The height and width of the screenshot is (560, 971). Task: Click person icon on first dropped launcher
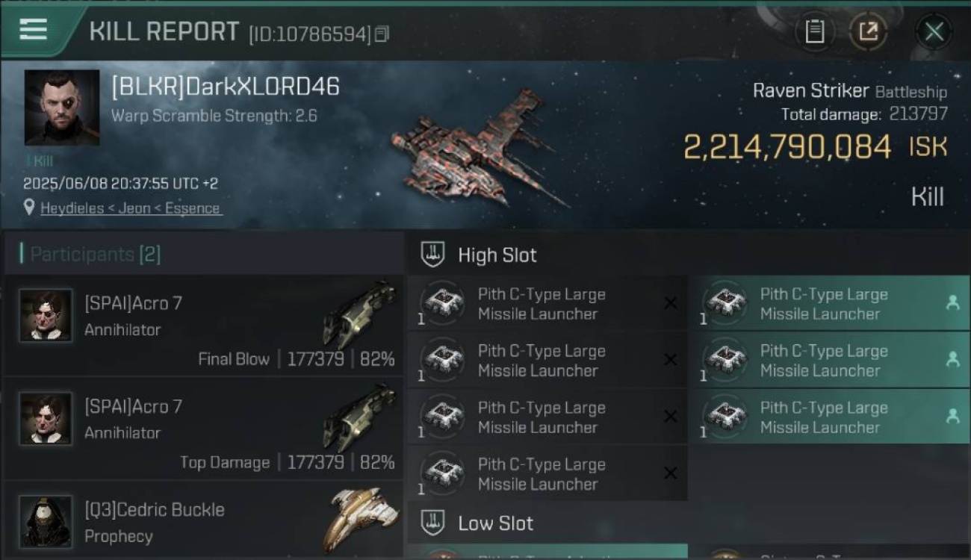pyautogui.click(x=952, y=302)
